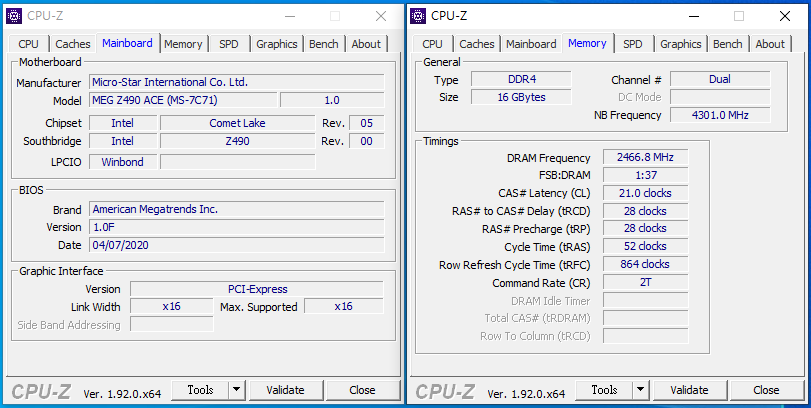
Task: Click the NB Frequency field 4301.0 MHz
Action: coord(720,115)
